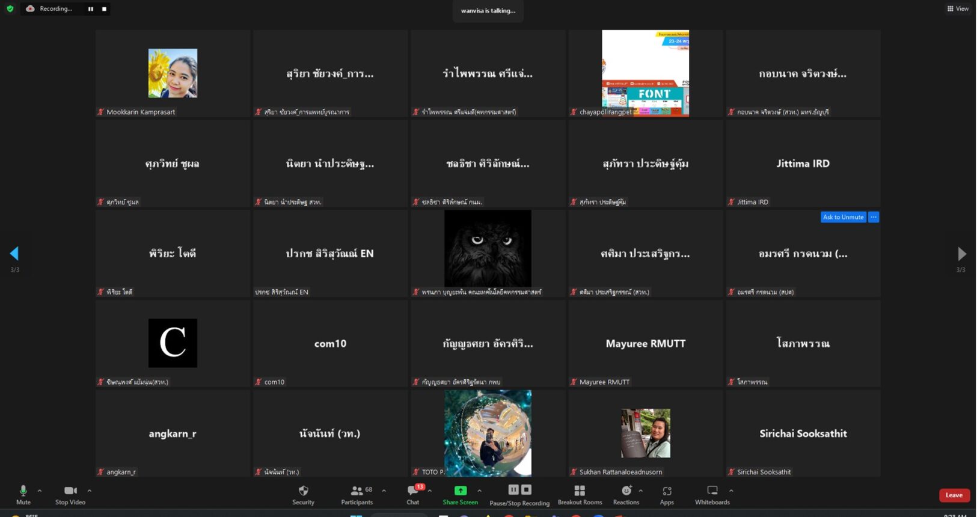Expand the Chat options arrow
This screenshot has height=517, width=980.
click(x=429, y=491)
